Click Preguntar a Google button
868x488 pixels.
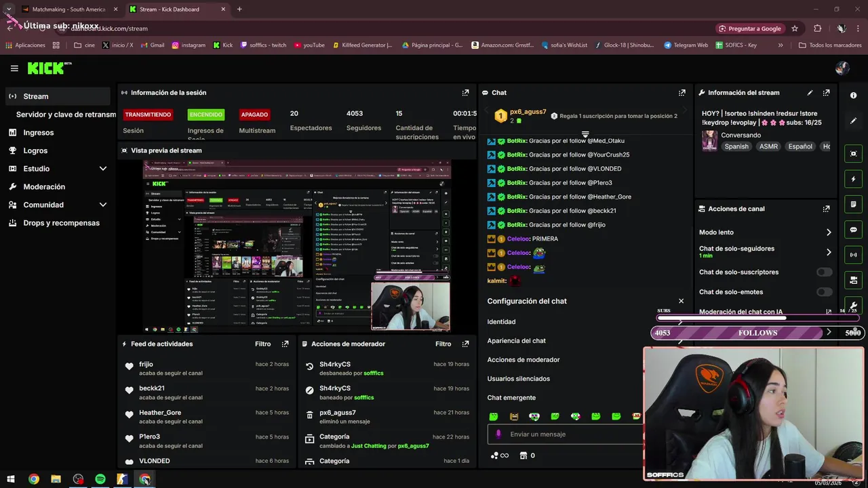(x=749, y=28)
